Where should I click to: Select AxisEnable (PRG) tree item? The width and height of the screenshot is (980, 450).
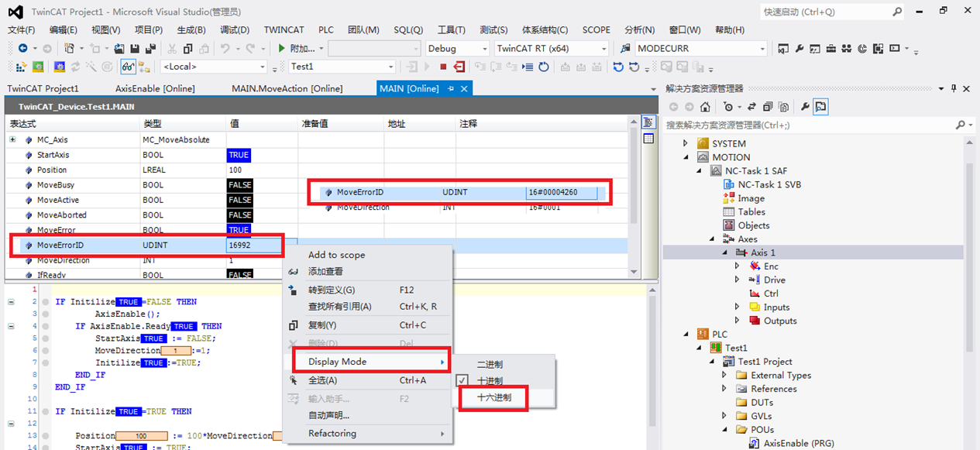(797, 443)
